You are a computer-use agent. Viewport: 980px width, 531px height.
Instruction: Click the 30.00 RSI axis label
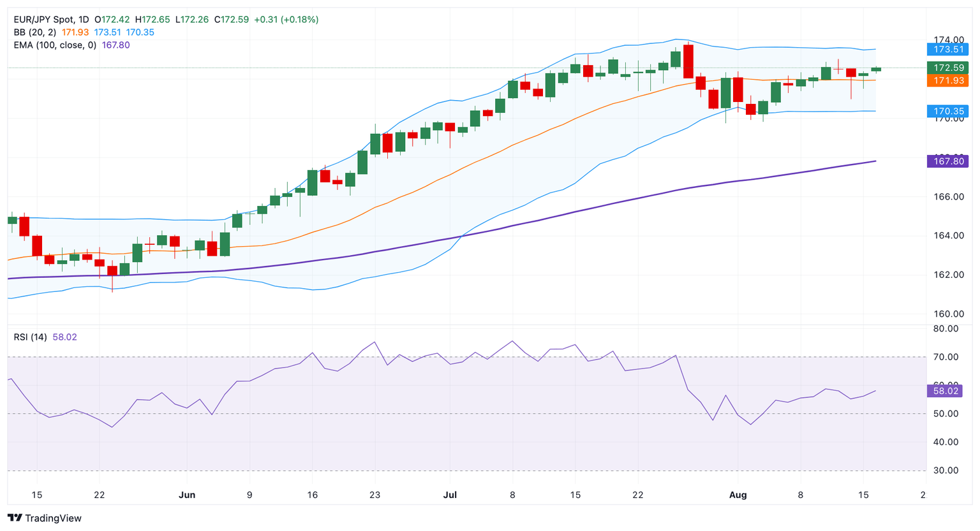pos(945,470)
